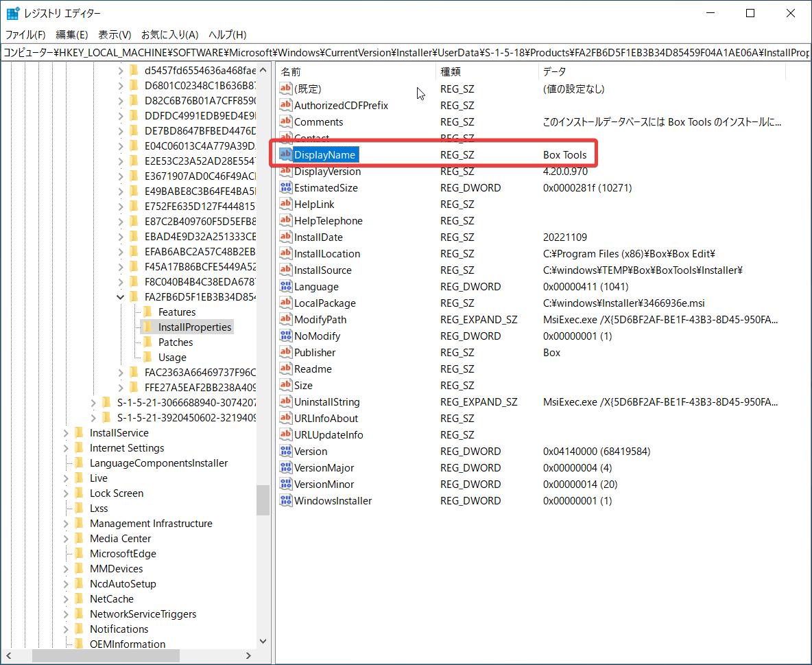The image size is (812, 665).
Task: Click the Publisher string value icon
Action: point(286,353)
